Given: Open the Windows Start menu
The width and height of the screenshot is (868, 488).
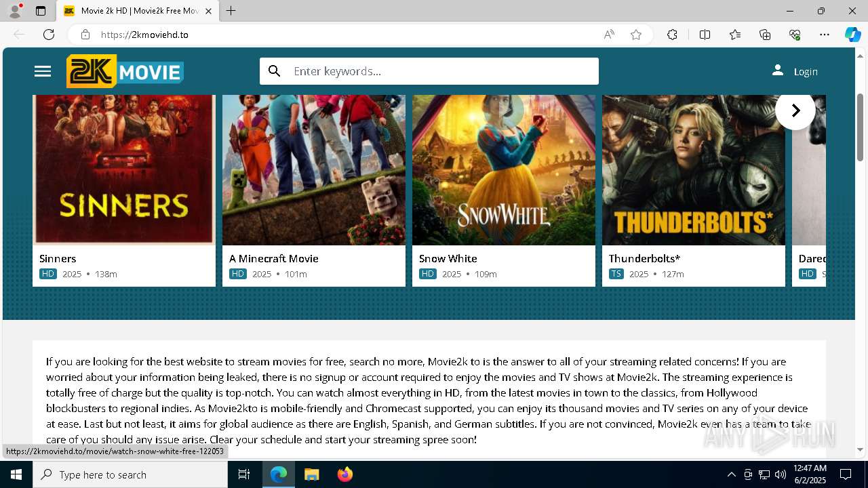Looking at the screenshot, I should 16,474.
